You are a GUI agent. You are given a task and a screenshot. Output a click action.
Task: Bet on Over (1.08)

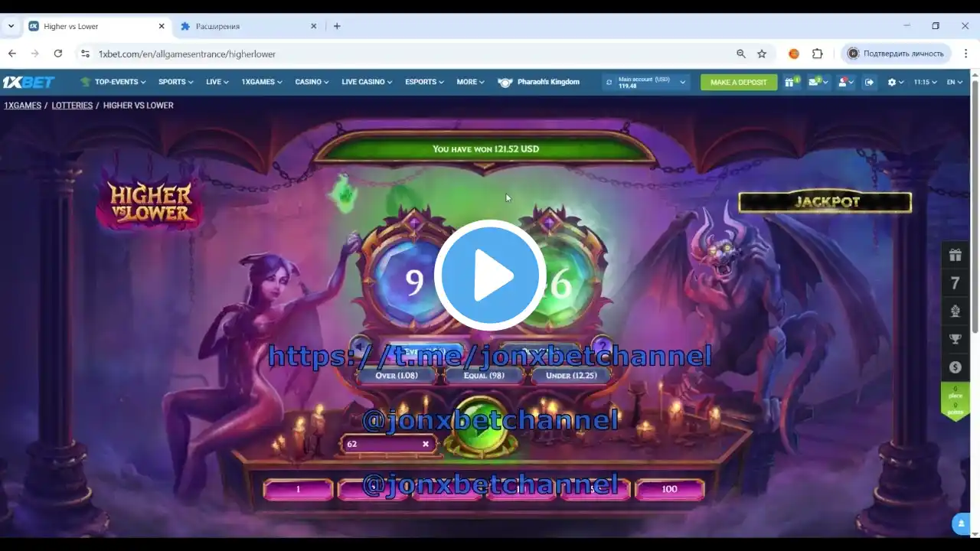coord(397,376)
